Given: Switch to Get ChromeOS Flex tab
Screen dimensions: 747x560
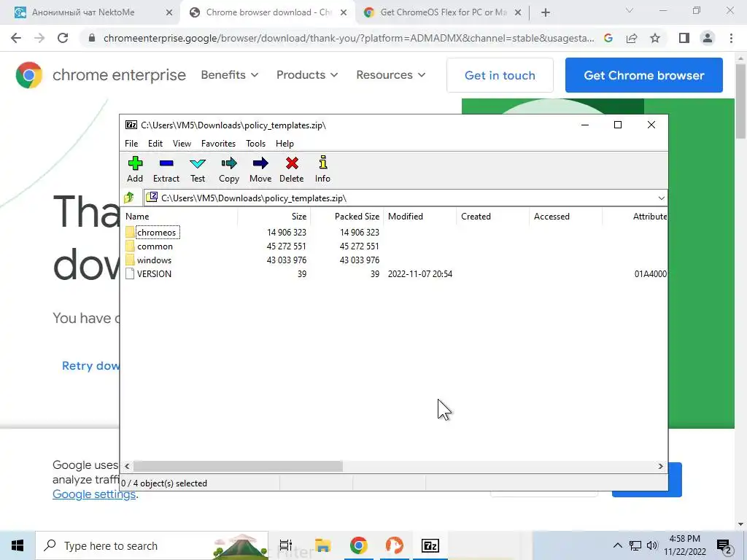Looking at the screenshot, I should (443, 12).
